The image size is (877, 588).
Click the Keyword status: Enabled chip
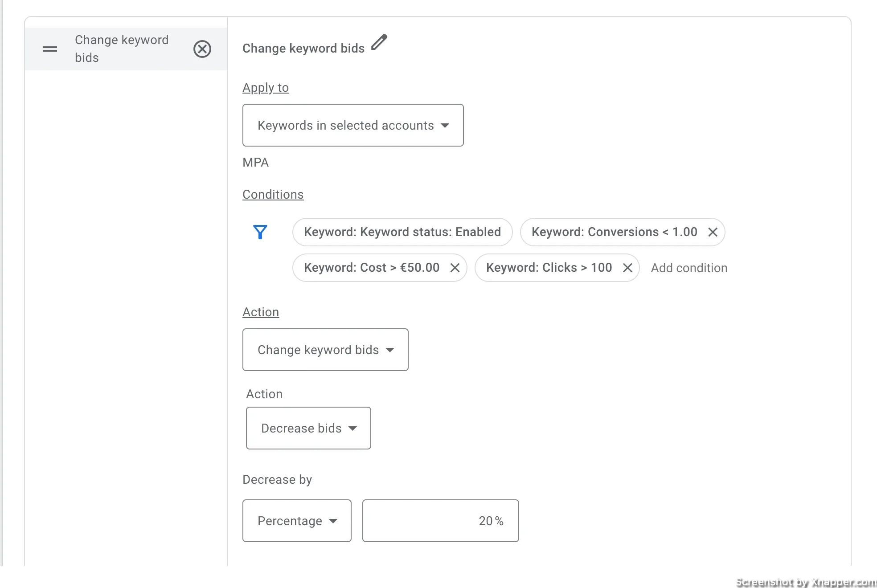pos(402,232)
